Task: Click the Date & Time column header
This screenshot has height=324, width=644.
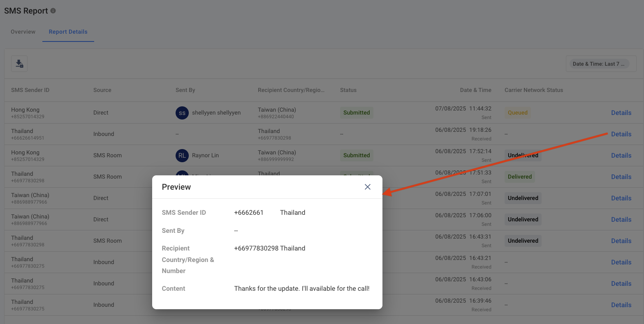Action: tap(476, 90)
